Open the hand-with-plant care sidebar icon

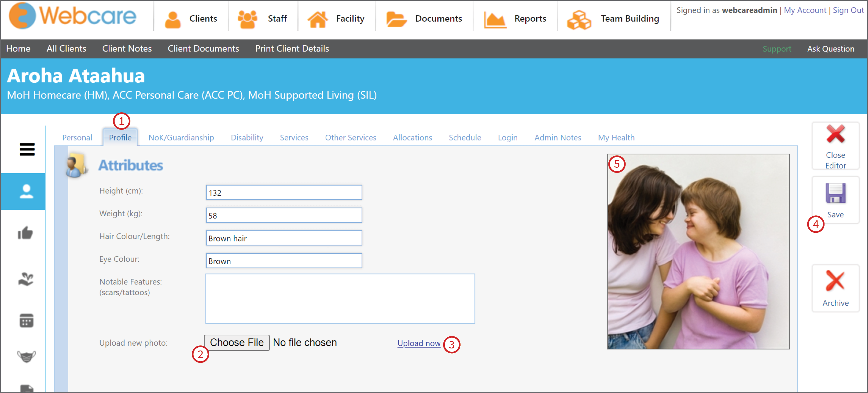coord(26,279)
